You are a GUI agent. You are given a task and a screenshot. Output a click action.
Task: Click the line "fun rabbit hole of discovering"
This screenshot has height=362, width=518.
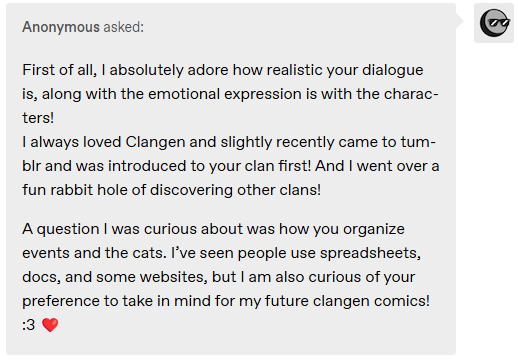click(171, 190)
